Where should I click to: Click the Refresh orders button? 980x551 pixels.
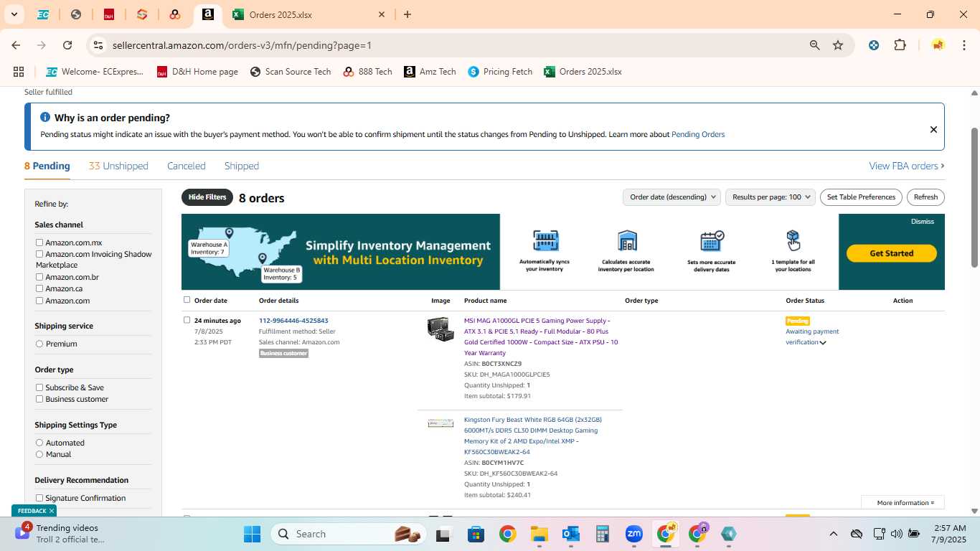pos(925,197)
